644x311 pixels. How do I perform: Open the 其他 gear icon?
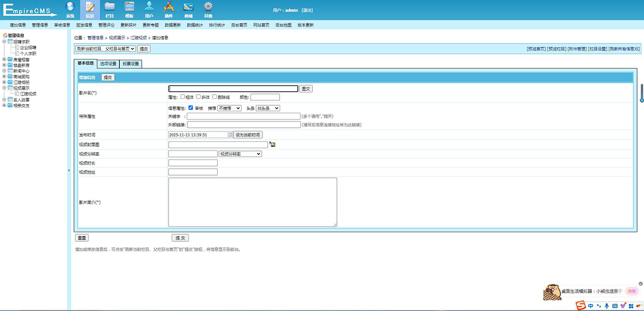coord(208,7)
